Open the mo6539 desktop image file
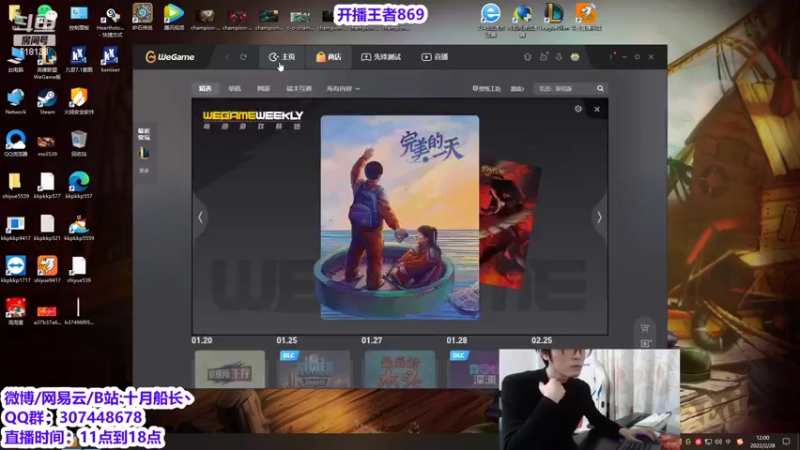The height and width of the screenshot is (450, 800). [x=47, y=143]
